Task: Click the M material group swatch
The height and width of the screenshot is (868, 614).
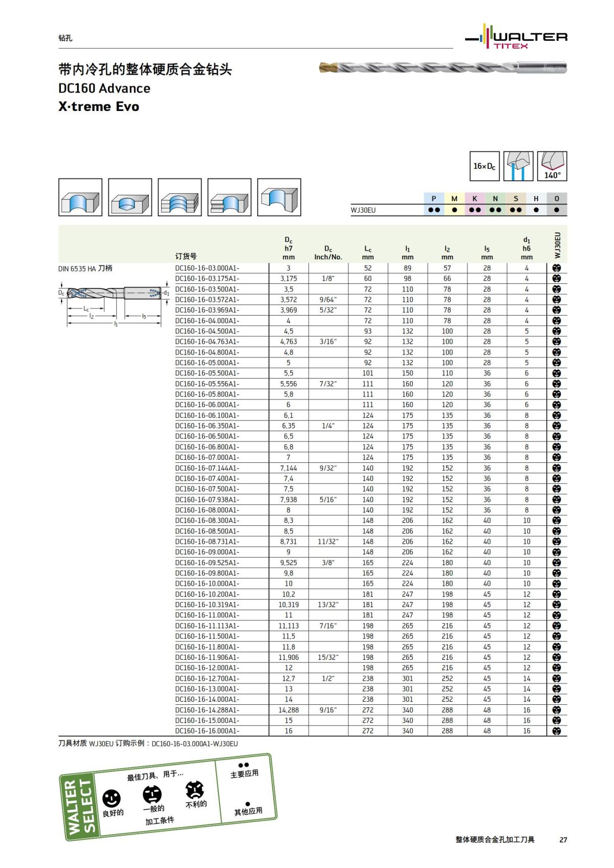Action: point(454,198)
